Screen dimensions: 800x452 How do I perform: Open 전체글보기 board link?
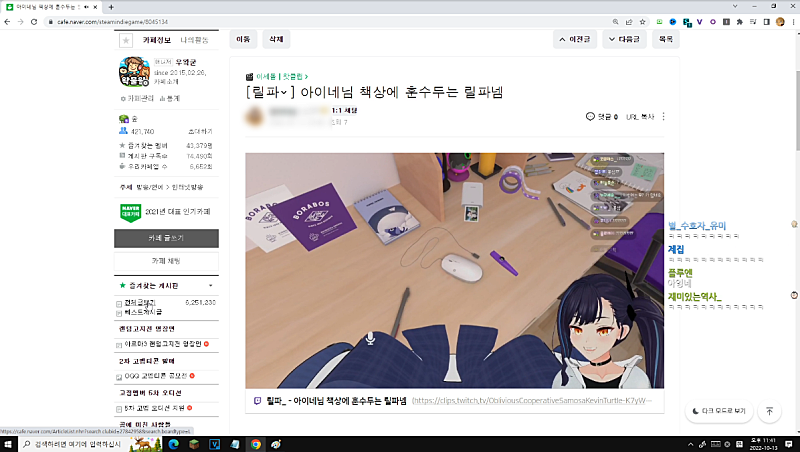tap(140, 303)
